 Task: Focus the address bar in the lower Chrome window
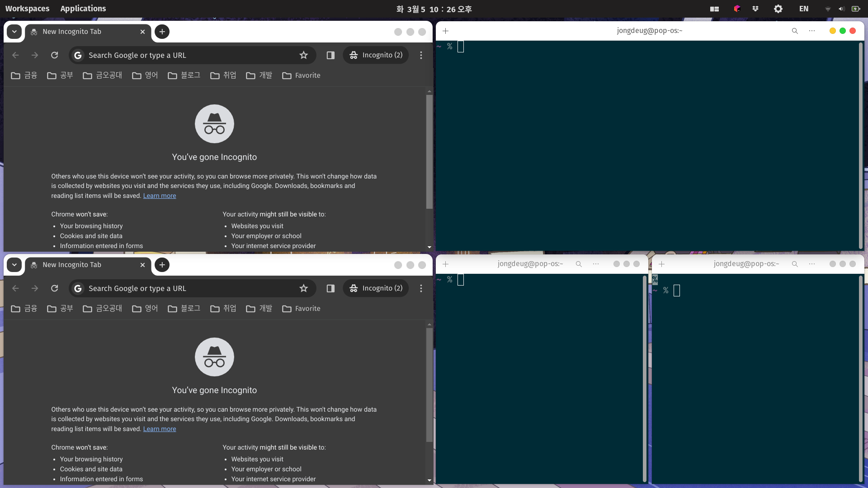coord(192,288)
